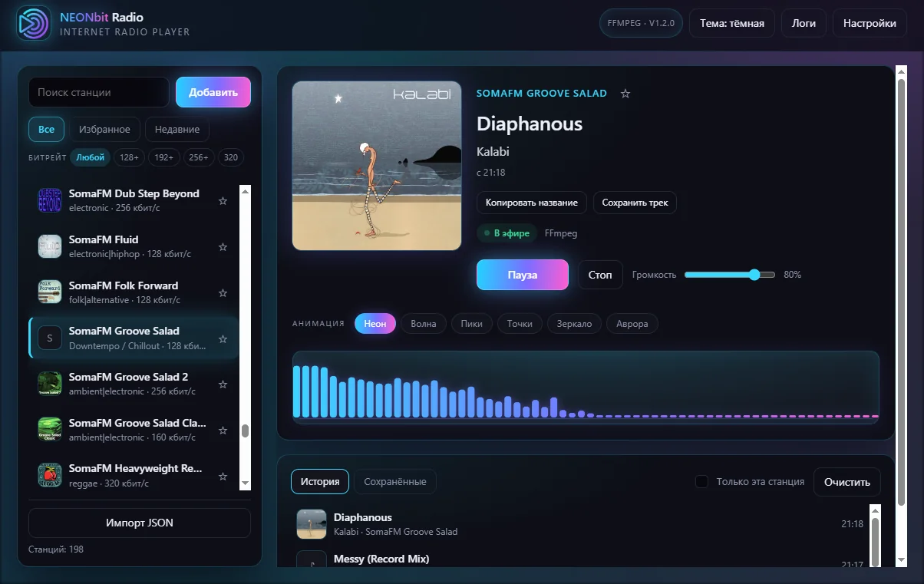This screenshot has width=924, height=584.
Task: Click station list scrollbar down arrow
Action: point(246,483)
